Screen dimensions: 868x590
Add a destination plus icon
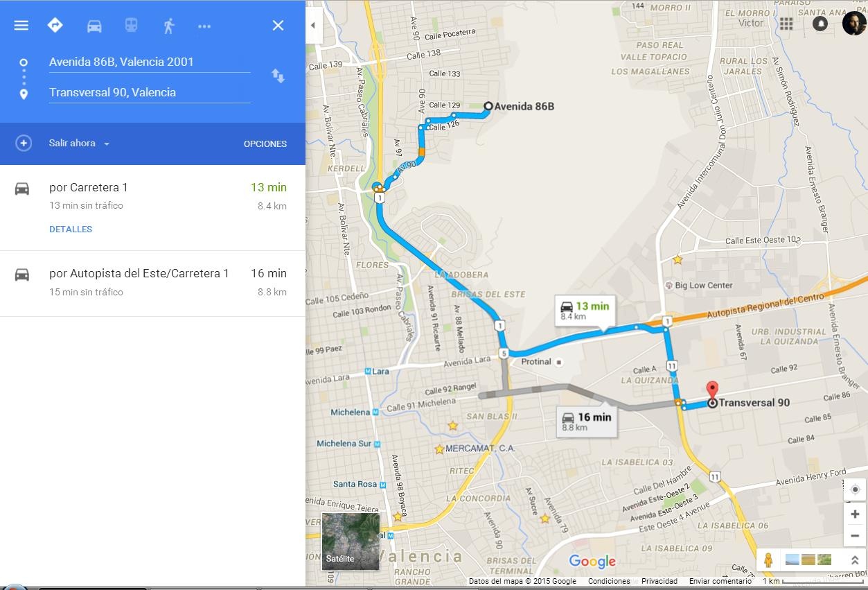[24, 143]
